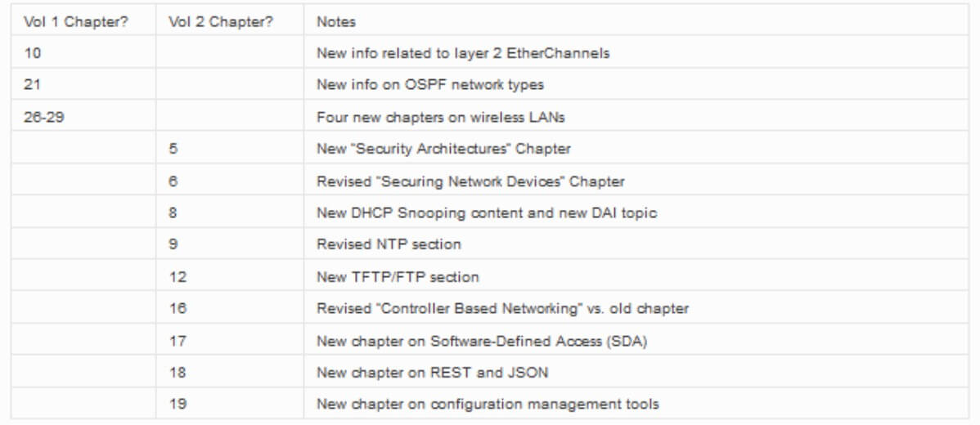Click the Vol 1 chapter "10" cell
980x425 pixels.
33,53
